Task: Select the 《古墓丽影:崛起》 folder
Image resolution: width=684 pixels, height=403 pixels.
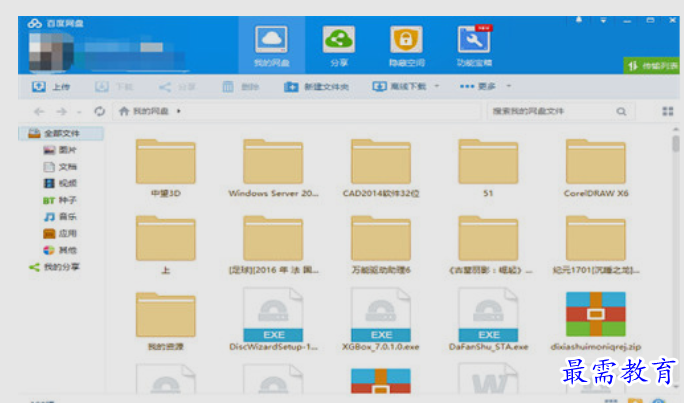Action: [490, 245]
